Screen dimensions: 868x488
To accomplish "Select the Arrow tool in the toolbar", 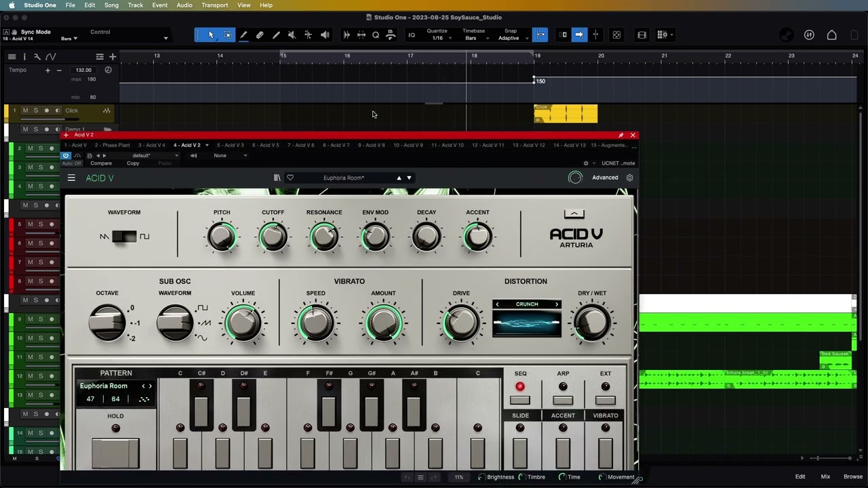I will tap(211, 35).
